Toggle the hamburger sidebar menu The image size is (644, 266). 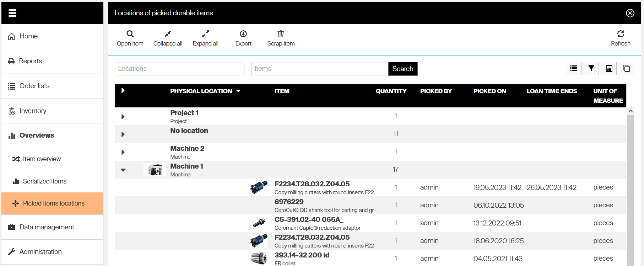(12, 13)
